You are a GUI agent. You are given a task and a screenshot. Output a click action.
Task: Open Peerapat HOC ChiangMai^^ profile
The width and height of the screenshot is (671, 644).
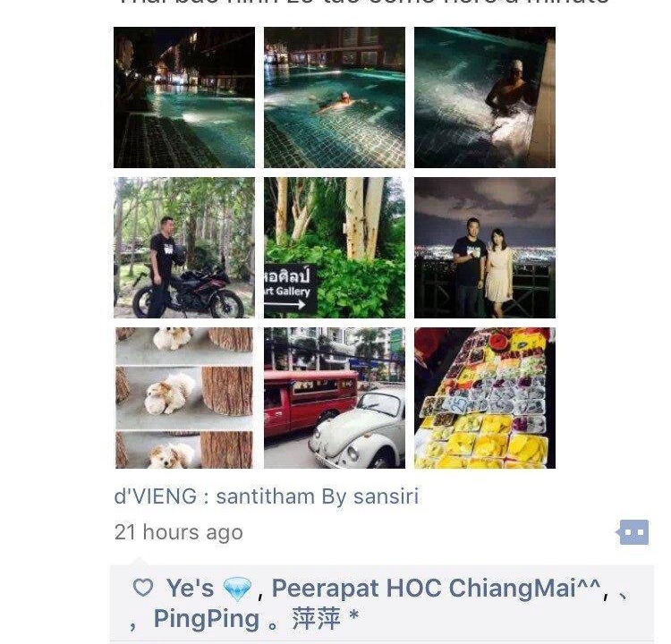[437, 588]
